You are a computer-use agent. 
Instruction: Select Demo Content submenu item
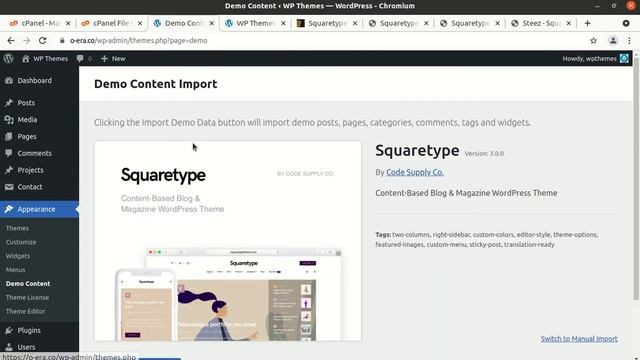coord(28,284)
